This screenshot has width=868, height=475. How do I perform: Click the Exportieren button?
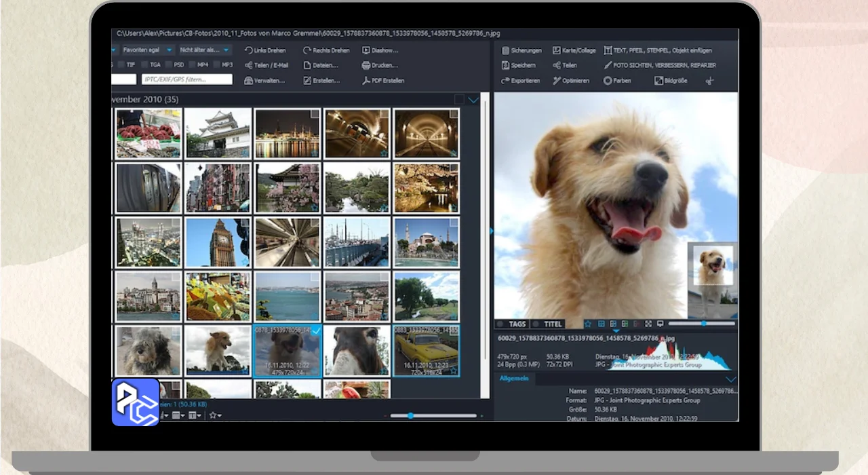(520, 80)
